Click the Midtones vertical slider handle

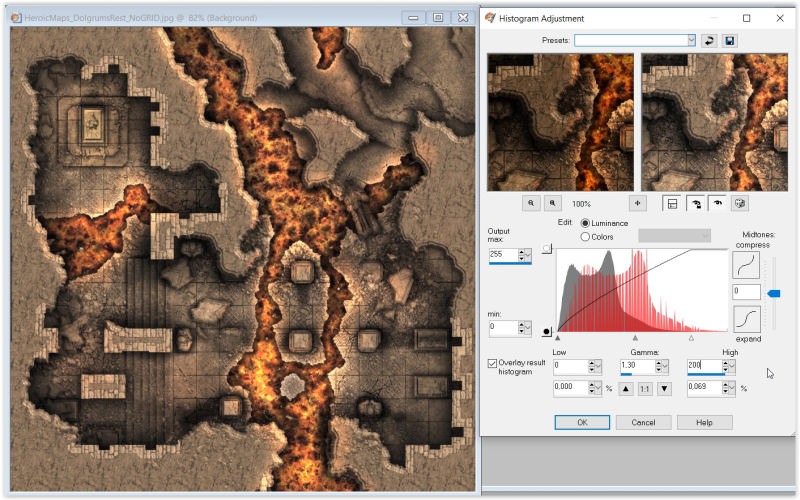[773, 292]
